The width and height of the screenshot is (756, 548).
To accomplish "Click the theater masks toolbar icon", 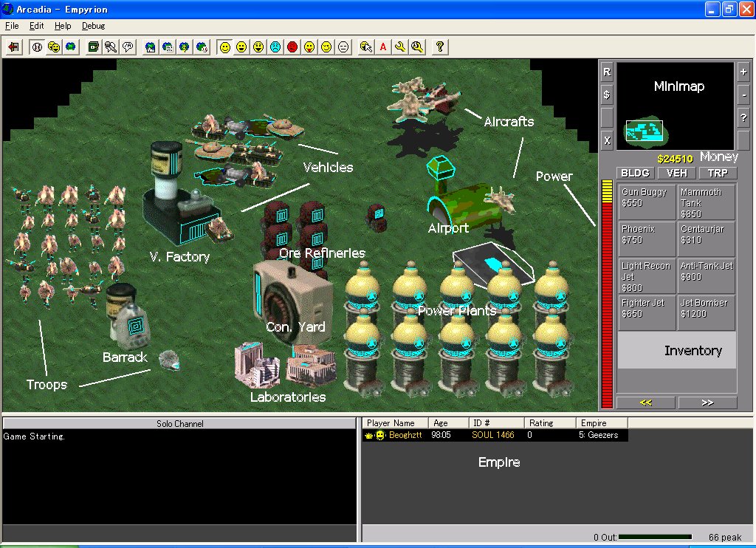I will 54,47.
